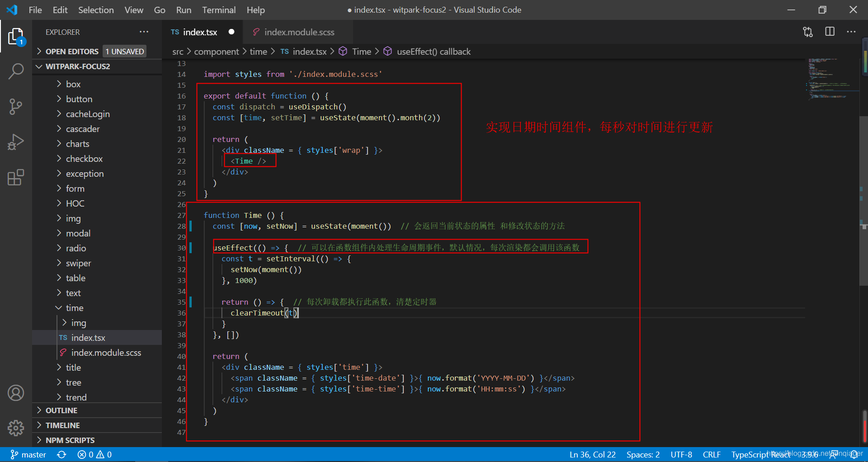Collapse the time folder

pyautogui.click(x=97, y=308)
